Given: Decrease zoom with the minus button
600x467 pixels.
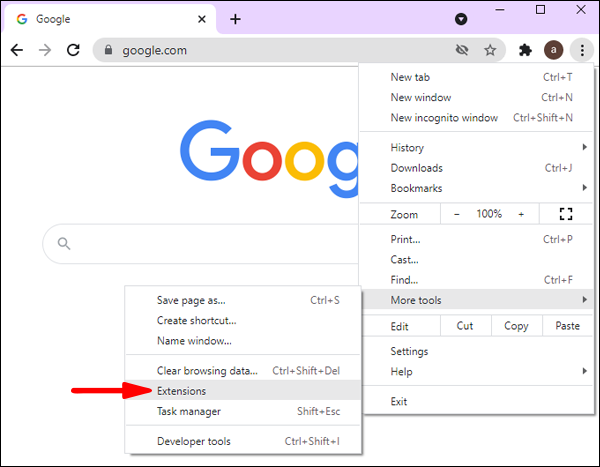Looking at the screenshot, I should pyautogui.click(x=457, y=214).
